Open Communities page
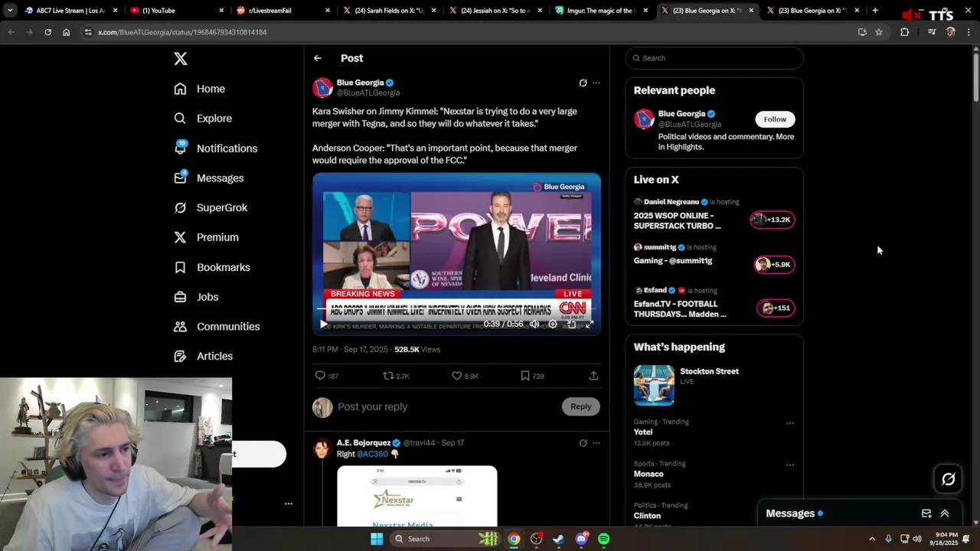 (217, 326)
